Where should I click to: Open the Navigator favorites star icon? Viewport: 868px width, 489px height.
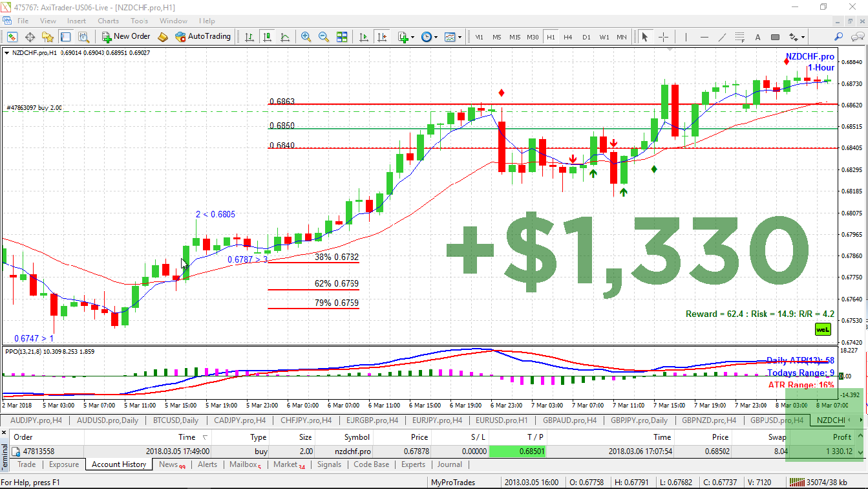tap(48, 37)
